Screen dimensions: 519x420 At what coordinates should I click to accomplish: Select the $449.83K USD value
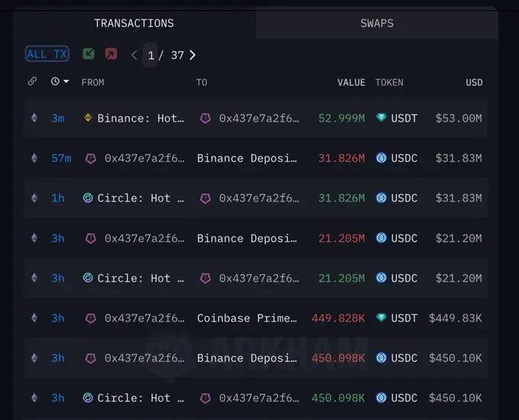(456, 318)
